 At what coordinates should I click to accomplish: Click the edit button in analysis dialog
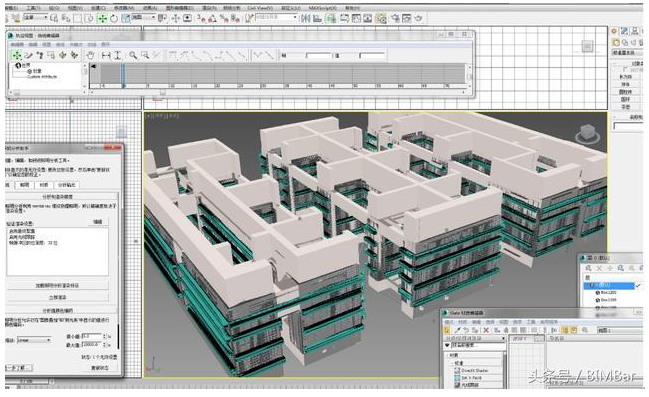(x=98, y=222)
